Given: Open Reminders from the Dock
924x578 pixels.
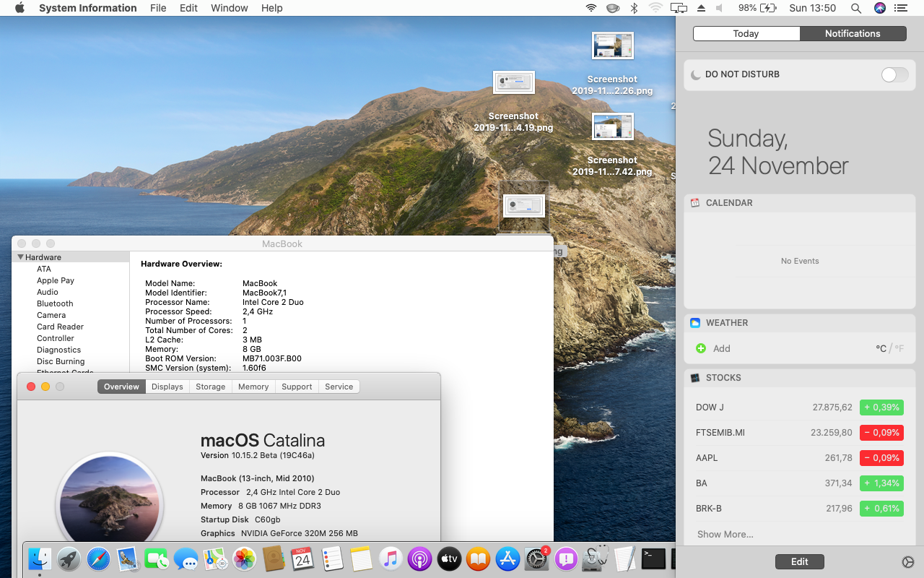Looking at the screenshot, I should [x=332, y=558].
